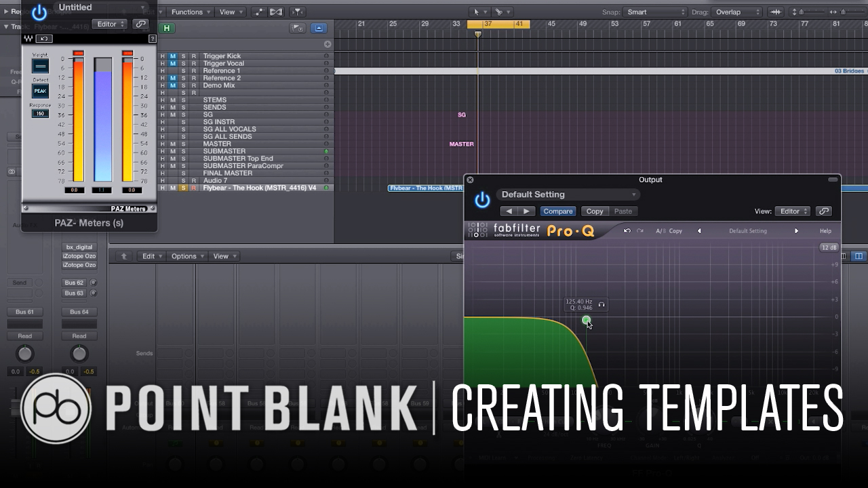
Task: Click the PAZ Meters help question mark
Action: 153,39
